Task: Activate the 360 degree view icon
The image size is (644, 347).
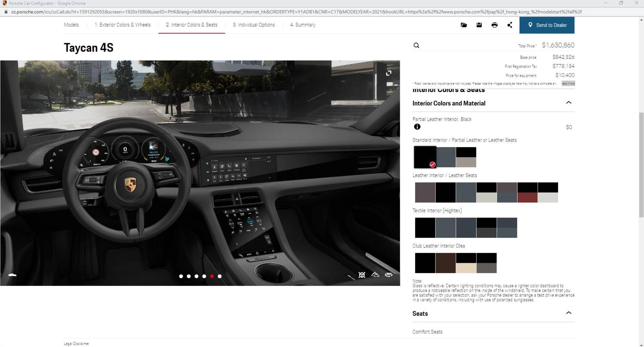Action: (x=389, y=275)
